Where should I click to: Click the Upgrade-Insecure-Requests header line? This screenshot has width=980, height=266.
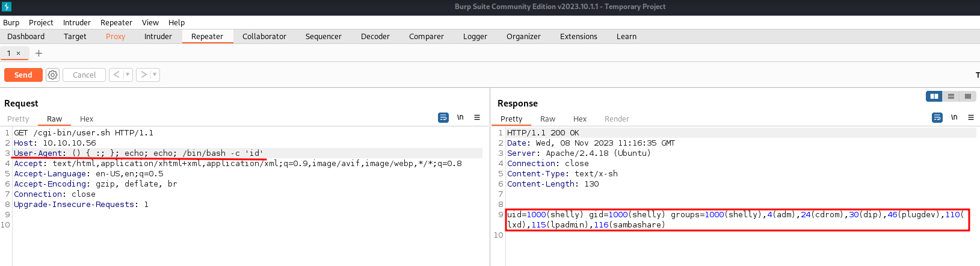click(81, 204)
